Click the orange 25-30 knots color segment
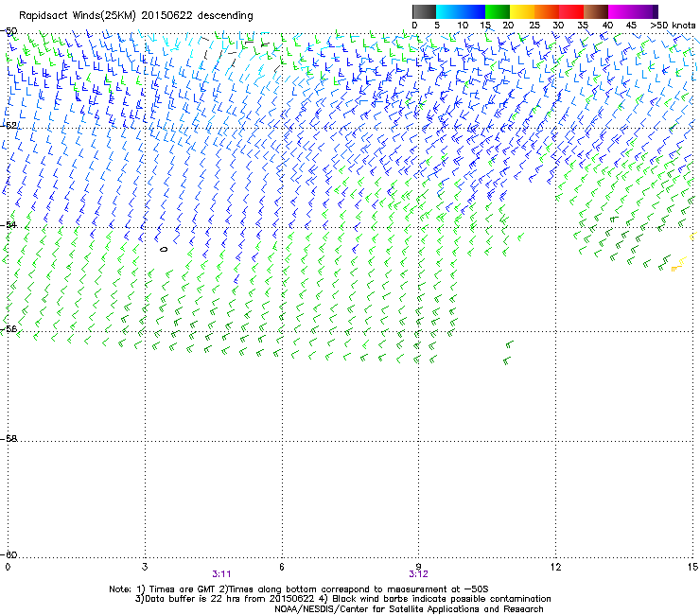700x615 pixels. point(547,11)
